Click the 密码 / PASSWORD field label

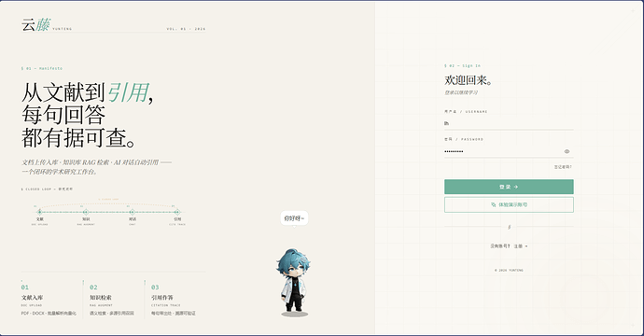tap(464, 139)
